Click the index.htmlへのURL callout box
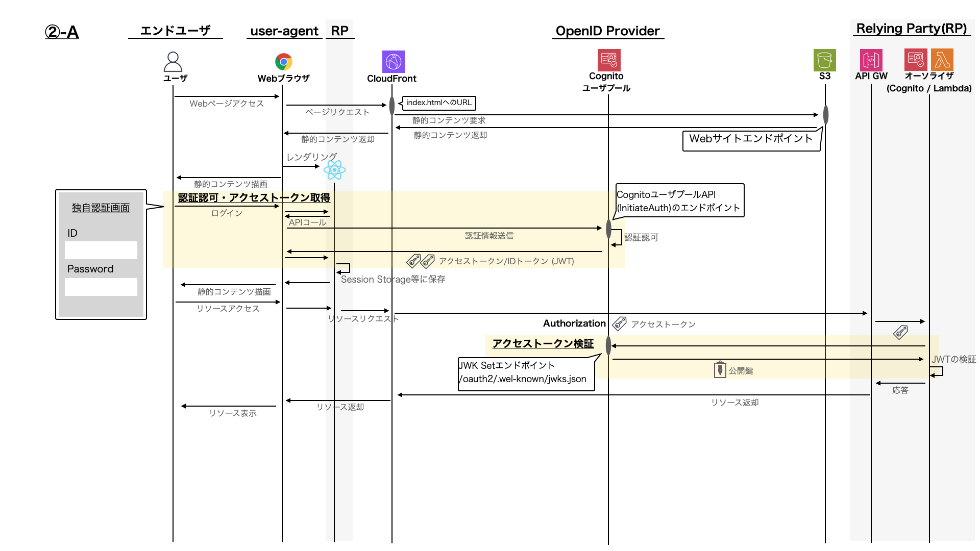This screenshot has width=980, height=551. [x=439, y=103]
